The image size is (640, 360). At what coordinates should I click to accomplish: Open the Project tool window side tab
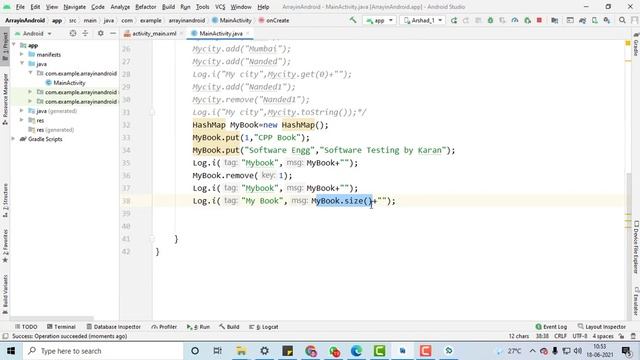(5, 46)
